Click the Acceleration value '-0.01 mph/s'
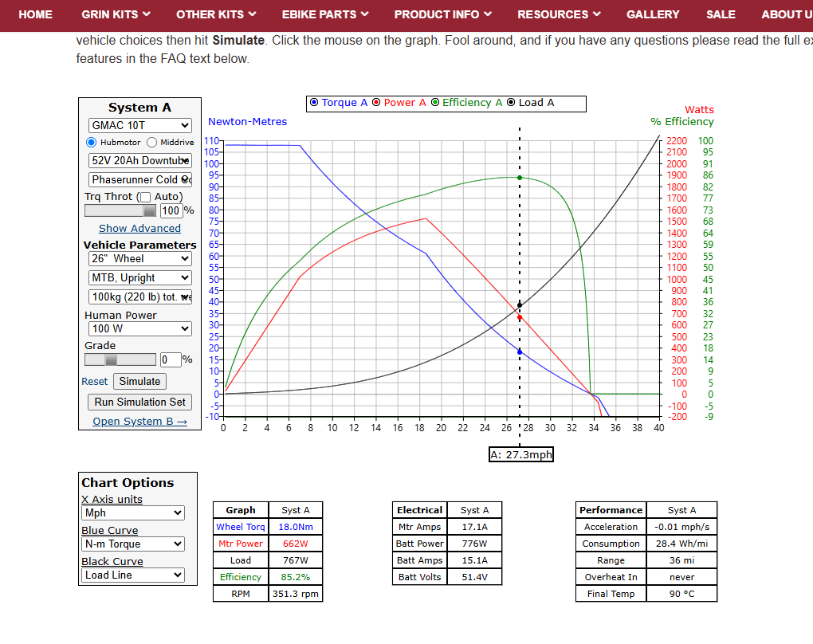 pyautogui.click(x=681, y=527)
